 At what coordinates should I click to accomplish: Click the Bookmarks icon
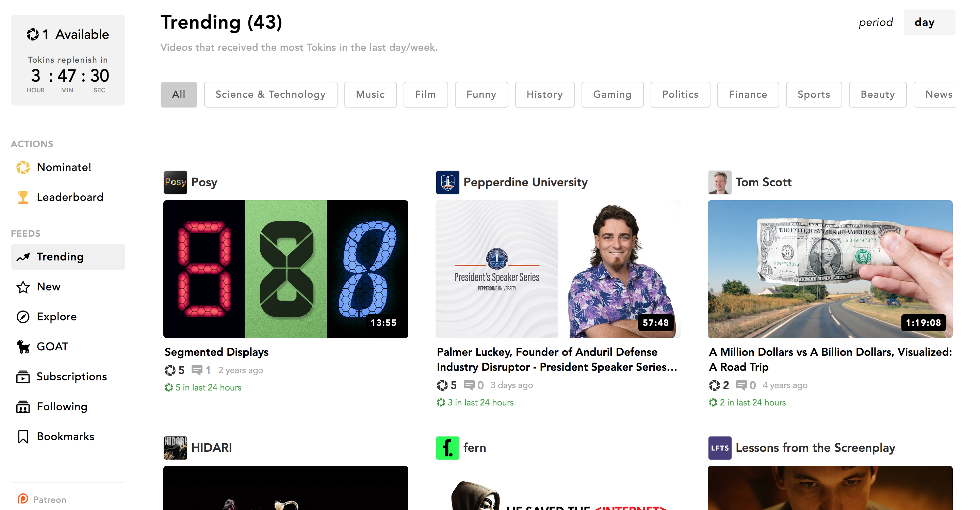[23, 436]
